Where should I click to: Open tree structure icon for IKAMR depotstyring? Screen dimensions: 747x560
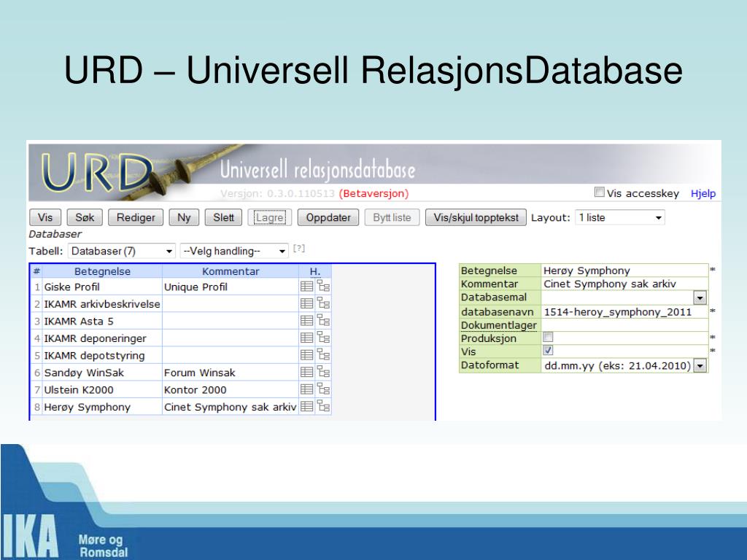323,354
